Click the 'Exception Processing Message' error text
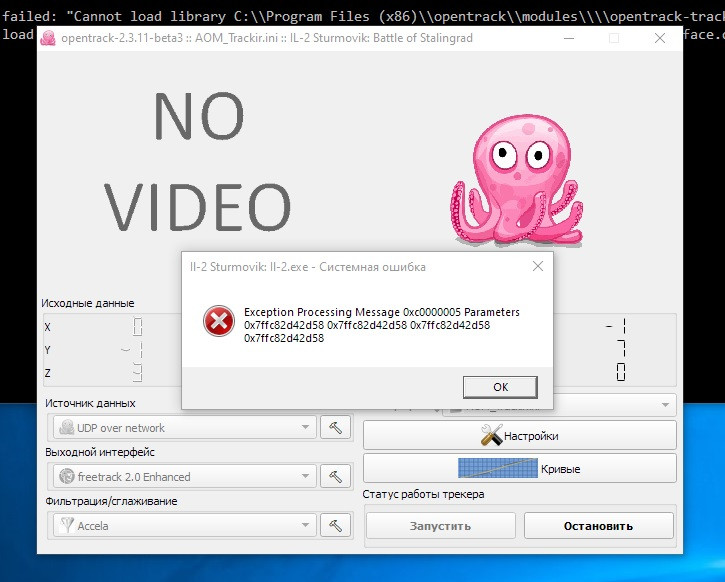The width and height of the screenshot is (725, 582). 381,325
